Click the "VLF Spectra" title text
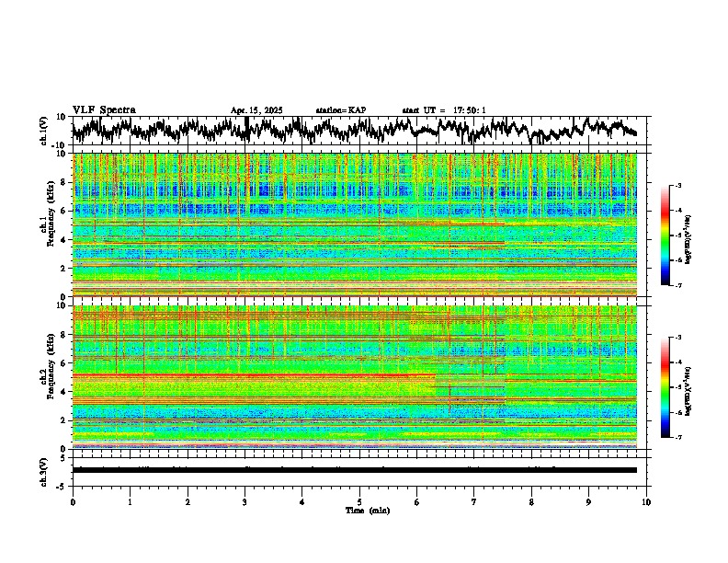The height and width of the screenshot is (563, 728). point(104,110)
